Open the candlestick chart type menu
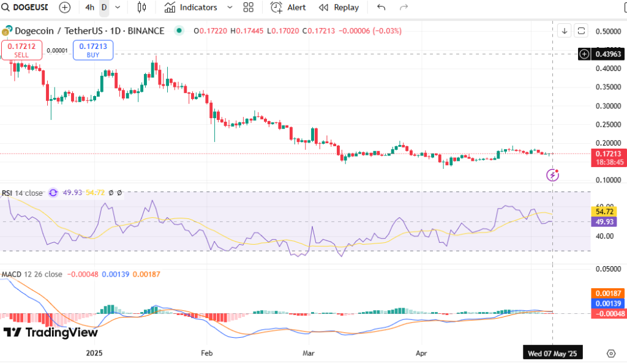 point(141,7)
